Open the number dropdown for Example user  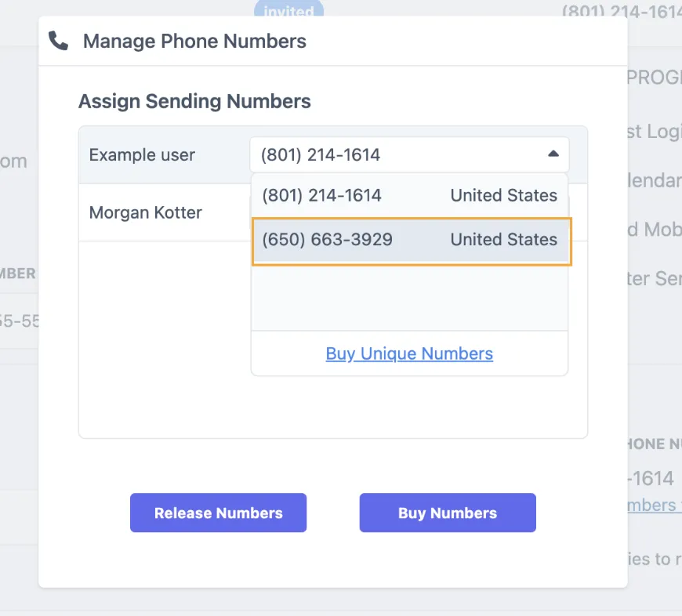[x=408, y=154]
